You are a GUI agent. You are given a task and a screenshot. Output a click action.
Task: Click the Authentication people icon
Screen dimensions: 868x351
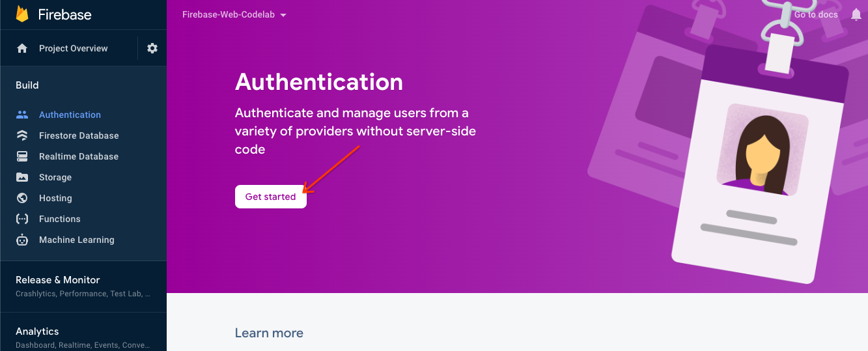[x=22, y=115]
